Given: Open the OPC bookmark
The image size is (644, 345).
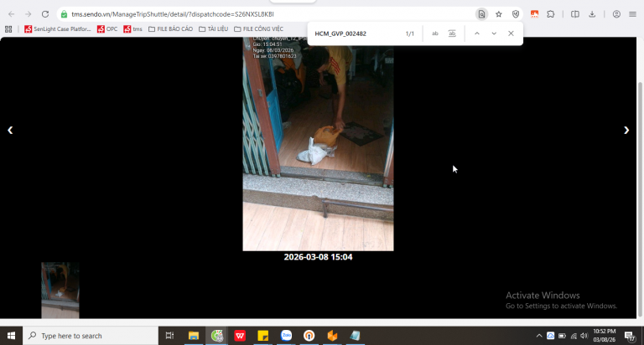Looking at the screenshot, I should pyautogui.click(x=107, y=29).
